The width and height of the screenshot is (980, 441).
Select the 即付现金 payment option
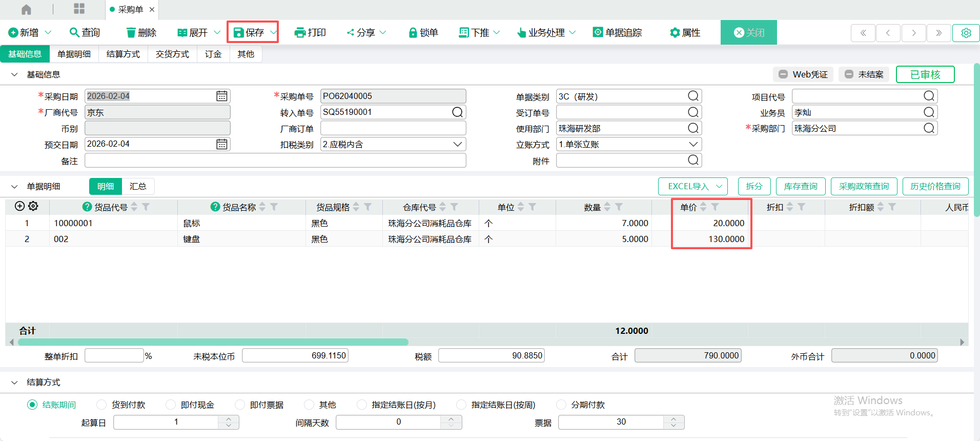[x=171, y=405]
